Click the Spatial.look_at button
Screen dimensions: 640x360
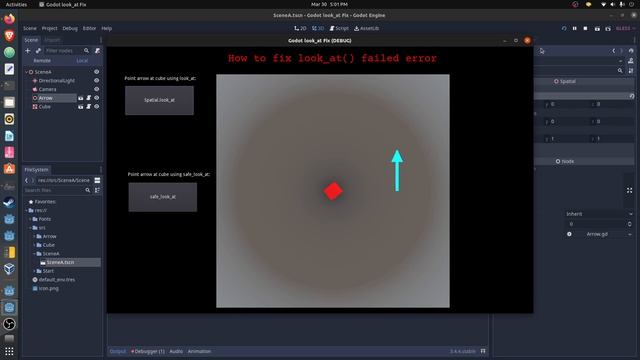coord(160,100)
